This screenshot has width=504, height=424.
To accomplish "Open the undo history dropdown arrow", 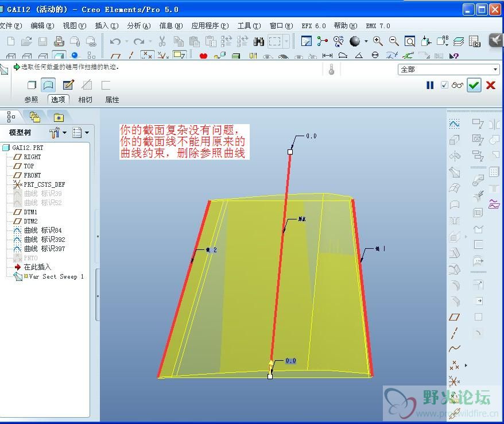I will [126, 41].
